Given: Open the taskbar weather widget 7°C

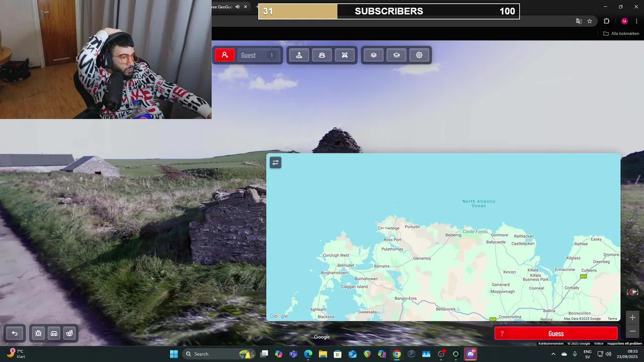Looking at the screenshot, I should click(16, 354).
